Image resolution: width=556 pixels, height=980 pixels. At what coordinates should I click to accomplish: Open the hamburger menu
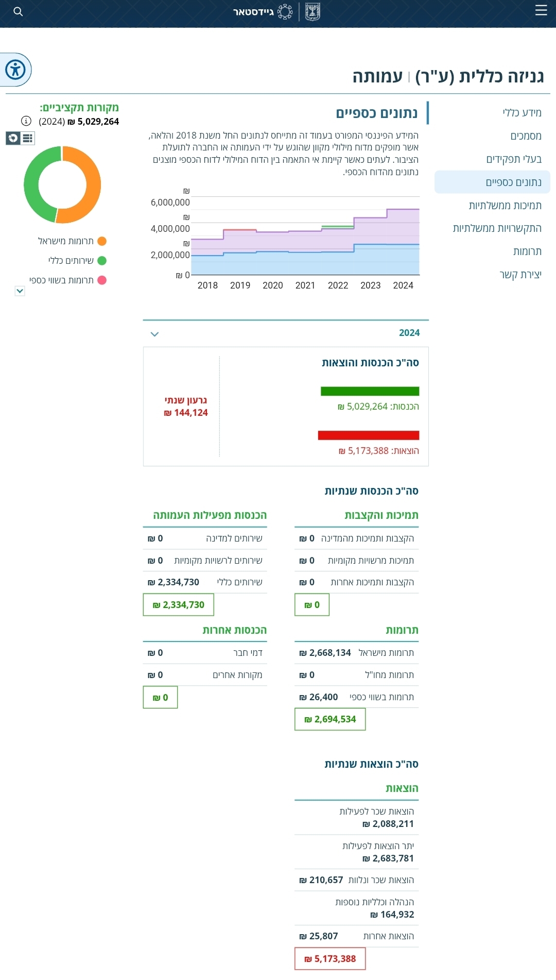[x=541, y=10]
